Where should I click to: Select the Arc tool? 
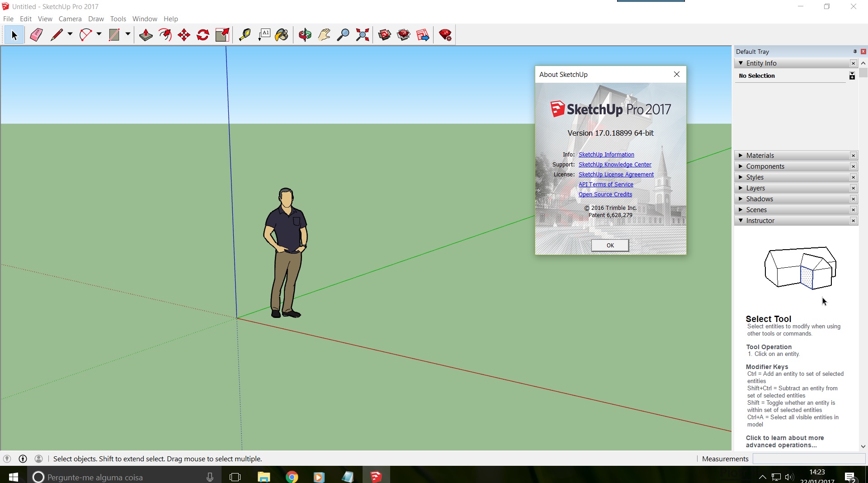click(x=85, y=35)
